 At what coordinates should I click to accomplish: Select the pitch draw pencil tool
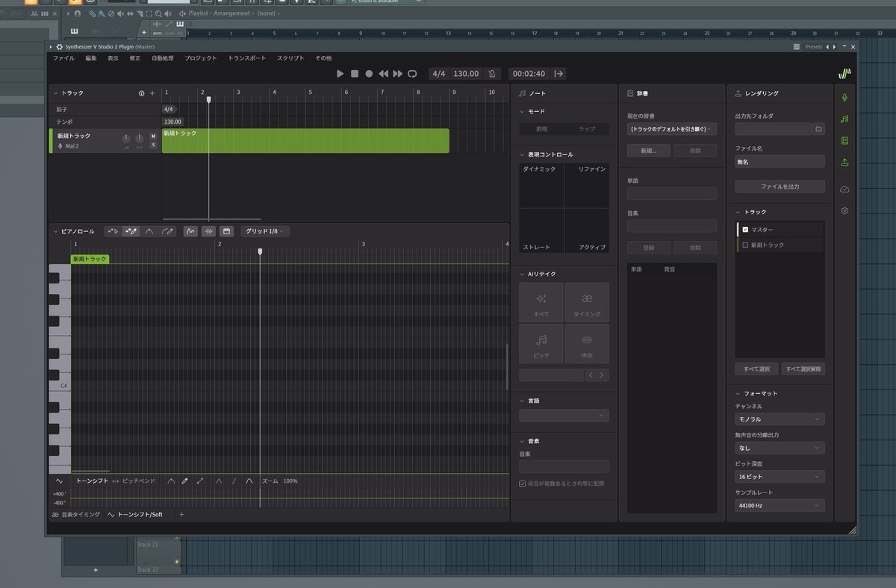(x=167, y=231)
